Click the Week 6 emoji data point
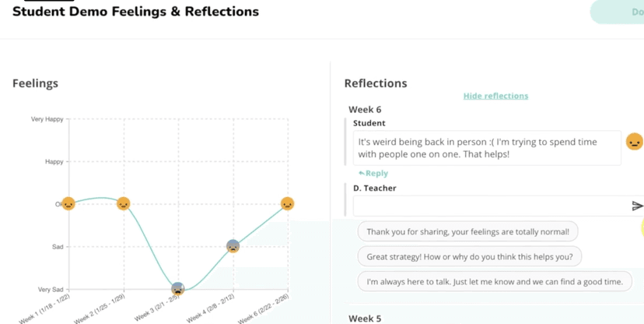This screenshot has height=324, width=644. [287, 204]
